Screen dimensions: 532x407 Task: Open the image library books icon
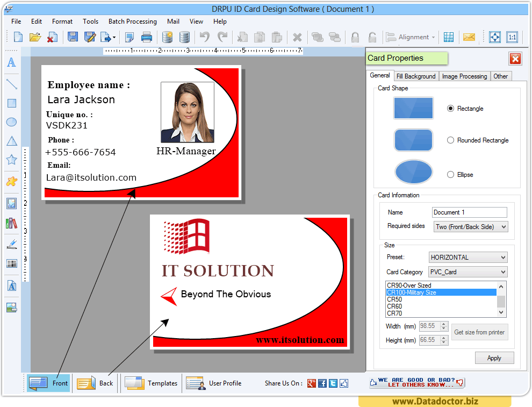(x=11, y=223)
